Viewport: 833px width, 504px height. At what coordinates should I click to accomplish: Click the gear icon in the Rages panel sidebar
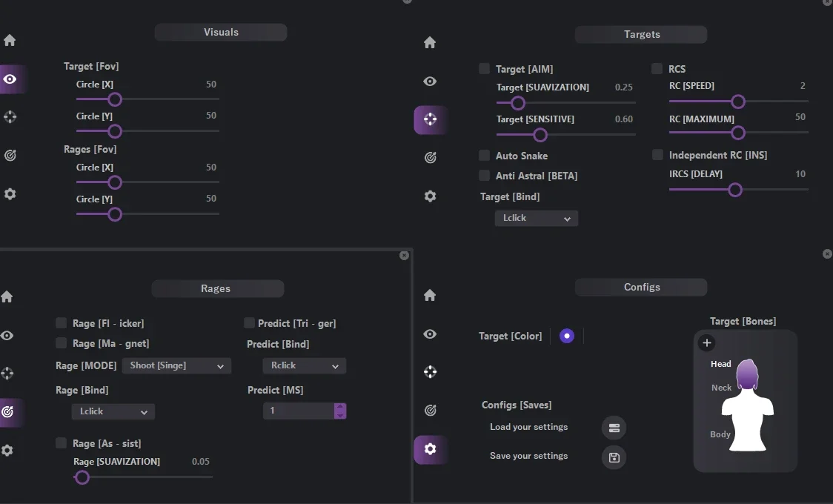coord(7,451)
